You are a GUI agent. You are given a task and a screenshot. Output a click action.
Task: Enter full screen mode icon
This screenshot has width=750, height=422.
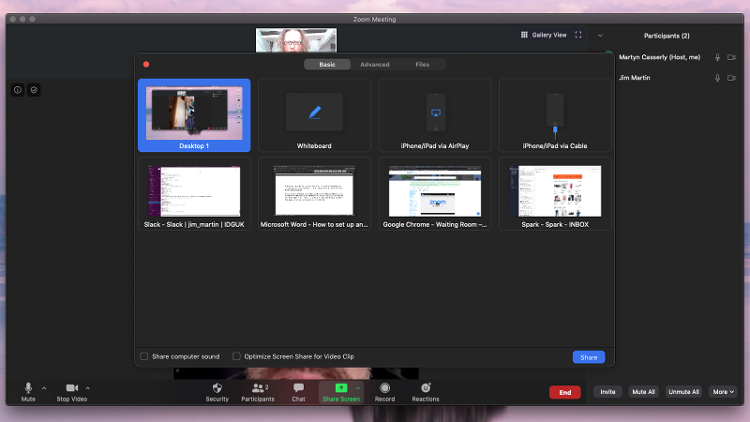pos(578,35)
